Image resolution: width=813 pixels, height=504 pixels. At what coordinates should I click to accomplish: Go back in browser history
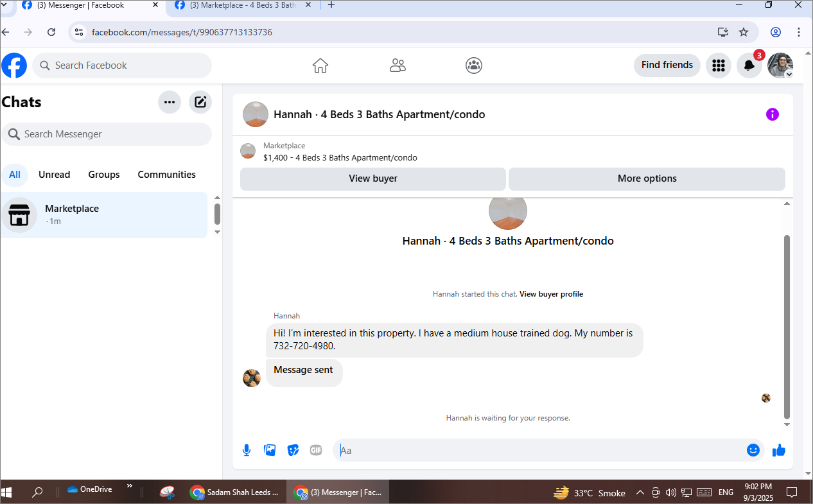(6, 32)
